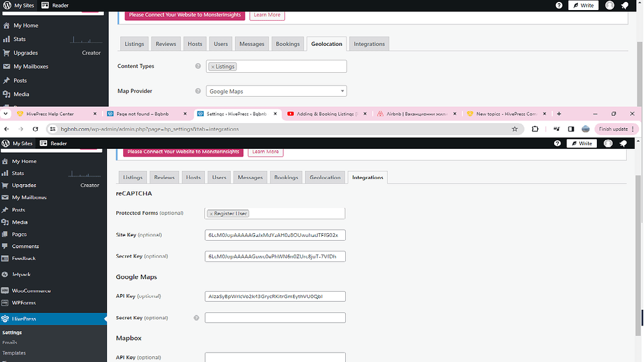Open the media control icon in the browser toolbar

557,129
